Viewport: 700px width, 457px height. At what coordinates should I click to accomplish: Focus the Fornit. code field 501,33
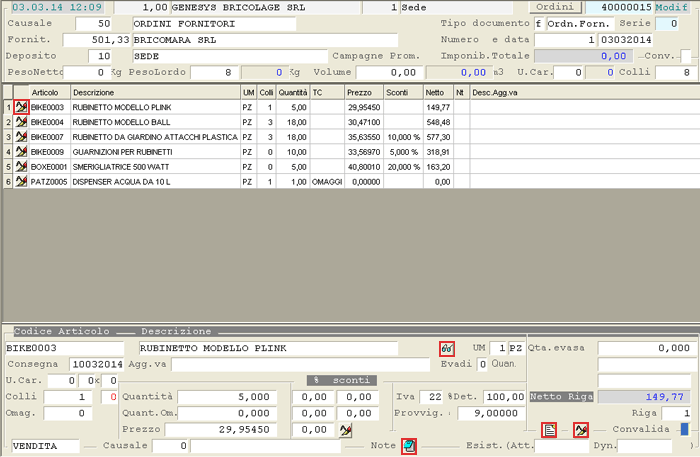click(x=96, y=40)
